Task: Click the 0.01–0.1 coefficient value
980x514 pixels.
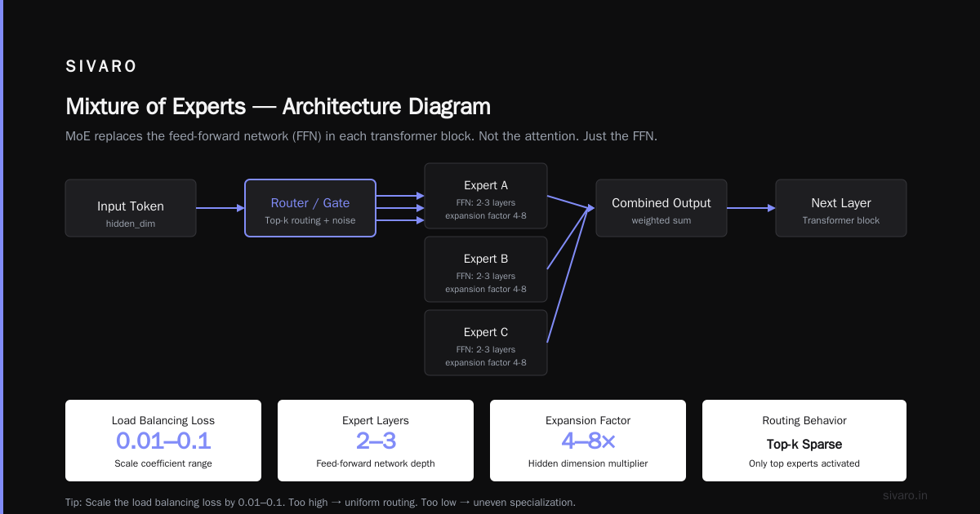Action: 163,441
